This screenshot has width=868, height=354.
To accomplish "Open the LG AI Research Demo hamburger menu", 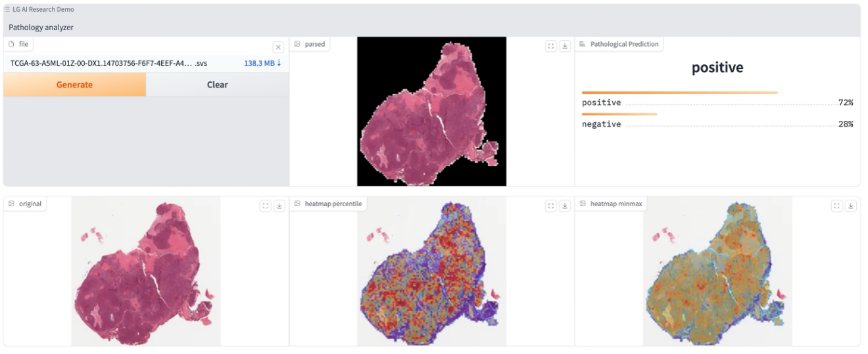I will click(x=7, y=10).
